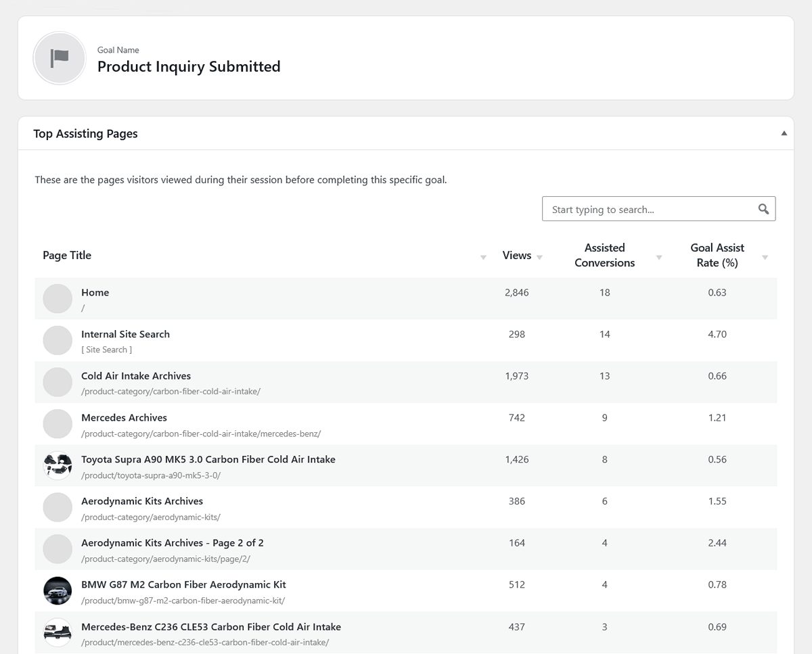Image resolution: width=812 pixels, height=654 pixels.
Task: Click the Cold Air Intake Archives placeholder avatar
Action: [x=58, y=382]
